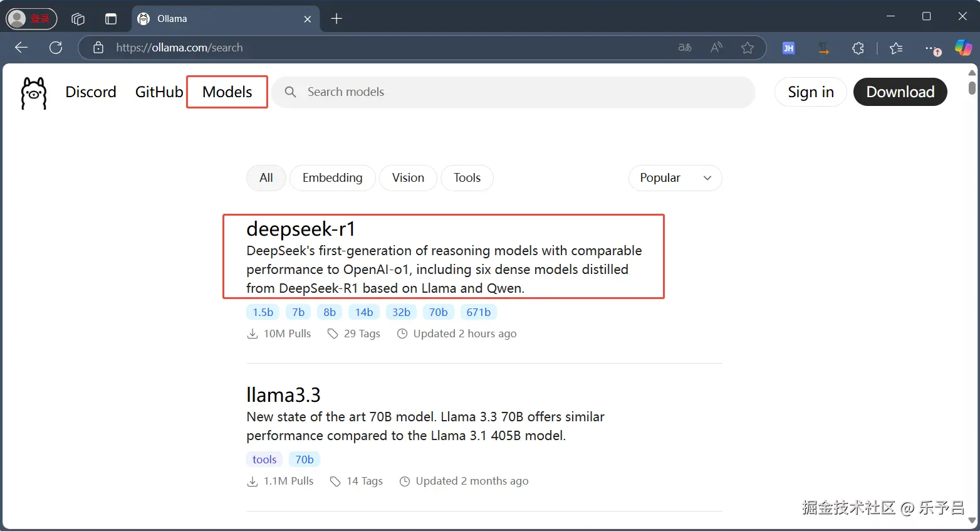Click the '14 Tags' text
Viewport: 980px width, 531px height.
[365, 481]
